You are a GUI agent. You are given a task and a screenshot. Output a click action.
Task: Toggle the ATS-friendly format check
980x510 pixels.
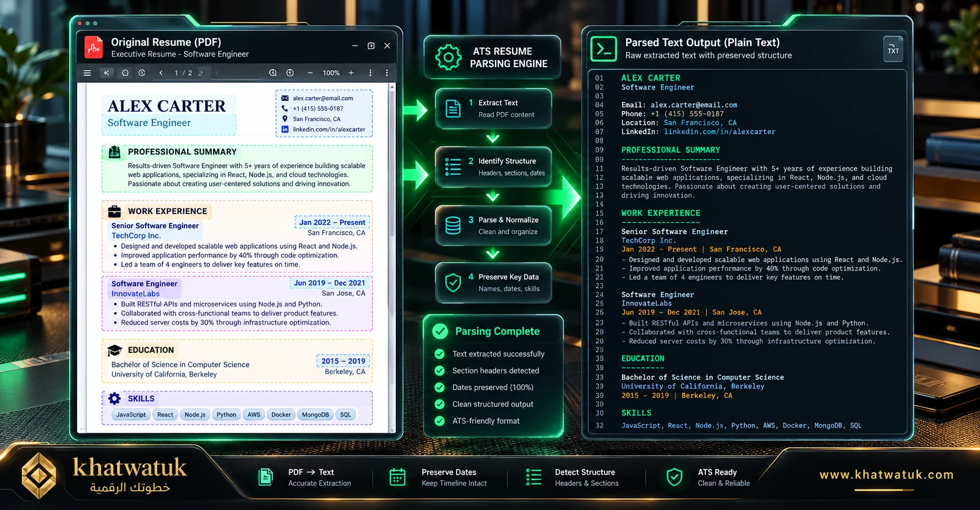[x=439, y=421]
